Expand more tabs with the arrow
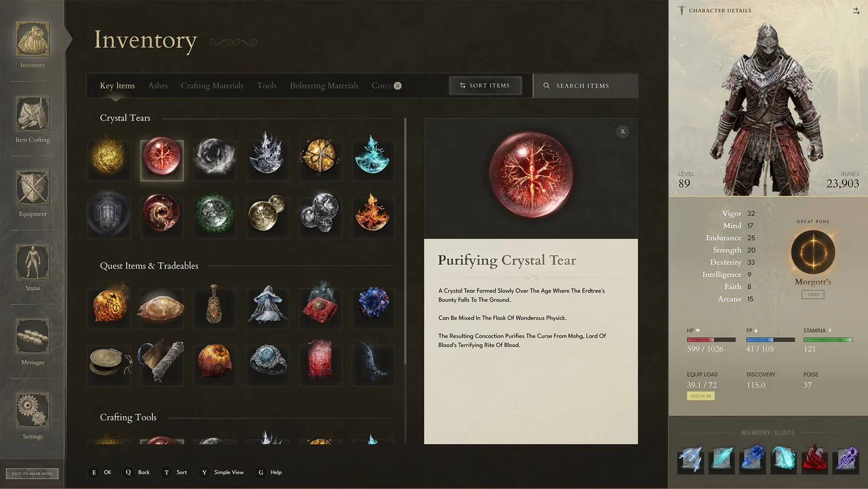The image size is (868, 489). 398,86
